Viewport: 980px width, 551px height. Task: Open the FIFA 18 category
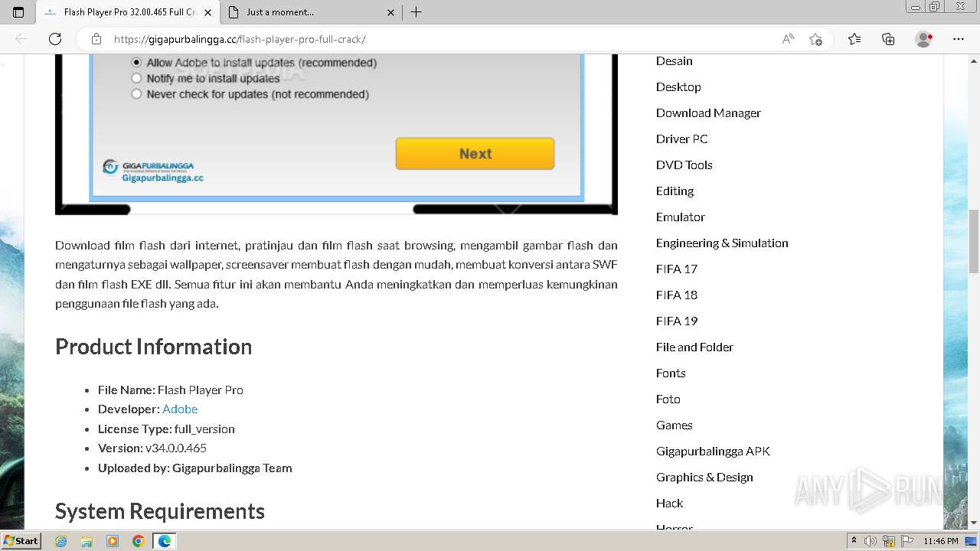pos(677,295)
